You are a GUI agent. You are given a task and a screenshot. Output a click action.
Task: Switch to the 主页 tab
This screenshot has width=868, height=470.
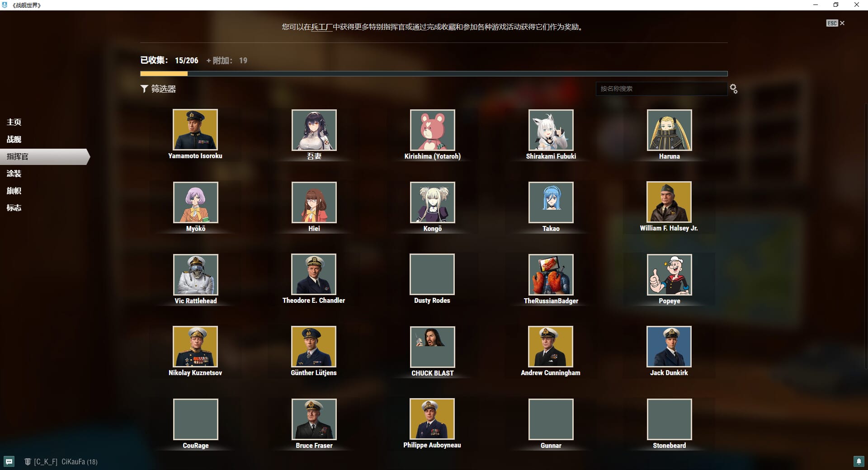point(14,122)
